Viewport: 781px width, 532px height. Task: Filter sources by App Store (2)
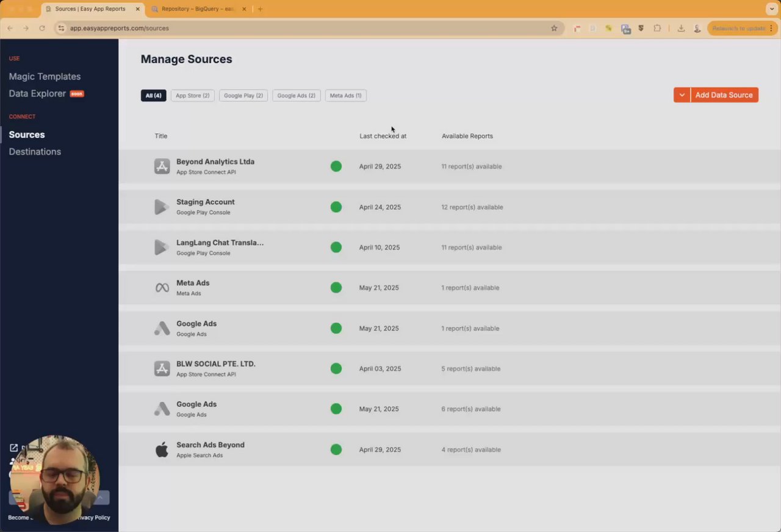[x=192, y=96]
